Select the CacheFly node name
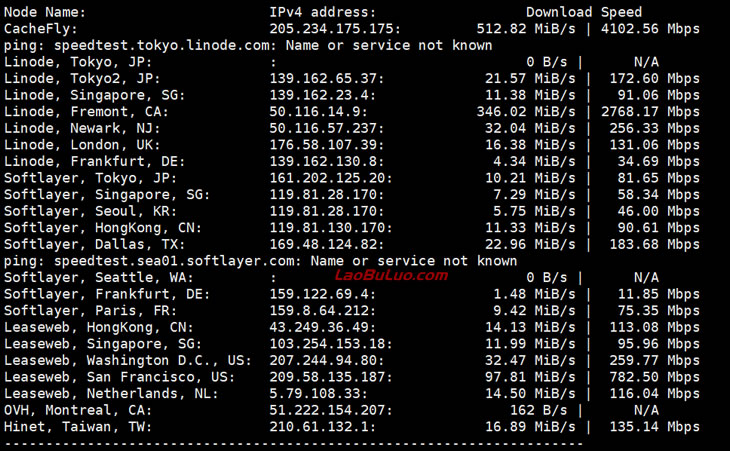Image resolution: width=730 pixels, height=451 pixels. click(41, 29)
